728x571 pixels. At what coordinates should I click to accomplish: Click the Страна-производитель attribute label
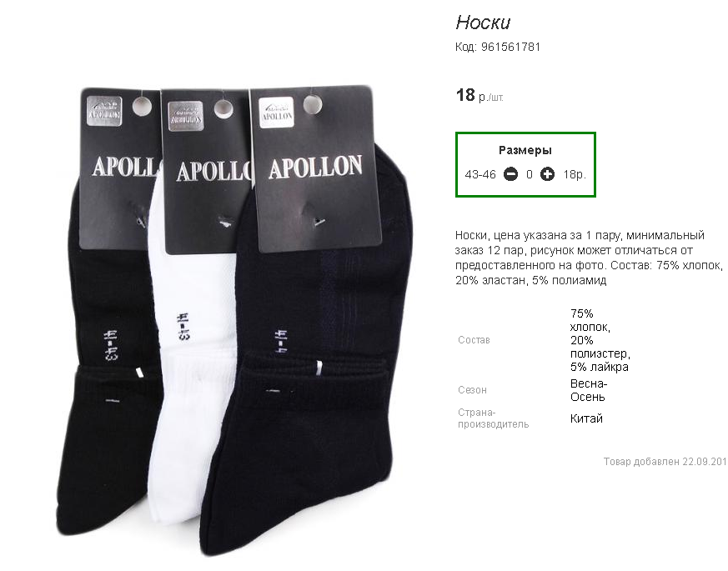click(x=493, y=418)
